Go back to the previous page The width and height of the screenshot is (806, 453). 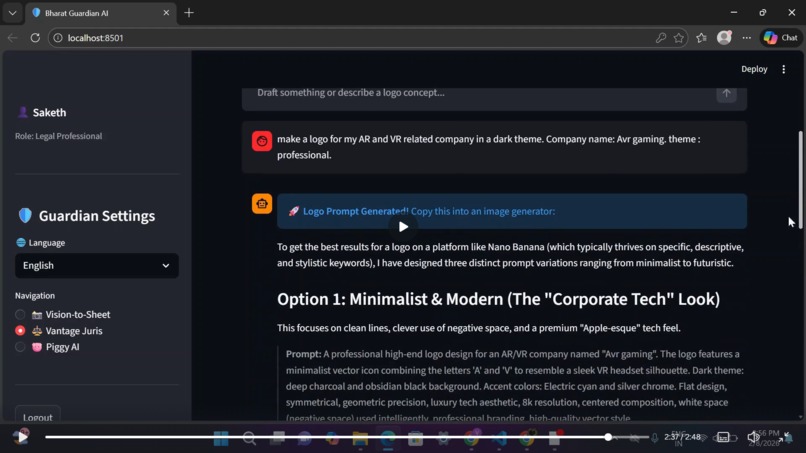12,38
